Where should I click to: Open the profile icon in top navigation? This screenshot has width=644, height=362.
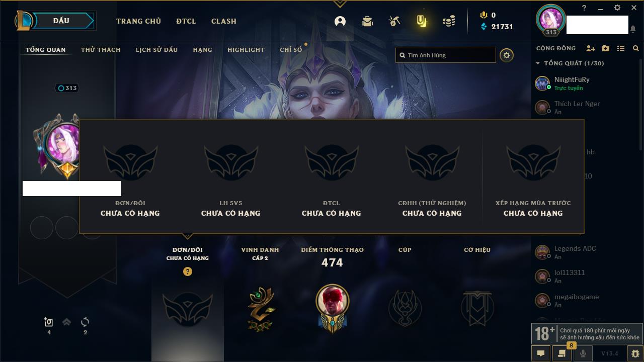pos(340,21)
